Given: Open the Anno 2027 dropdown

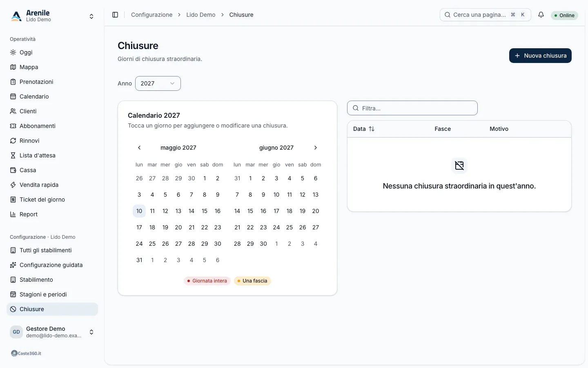Looking at the screenshot, I should (158, 83).
